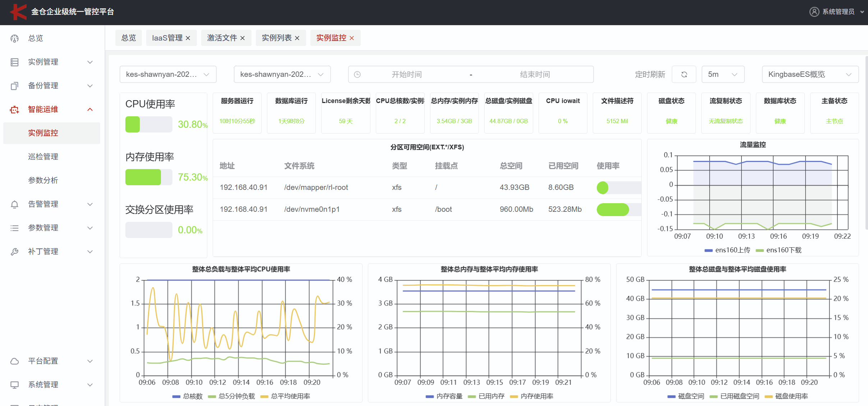Click the 补丁管理 wrench icon
868x406 pixels.
point(14,252)
